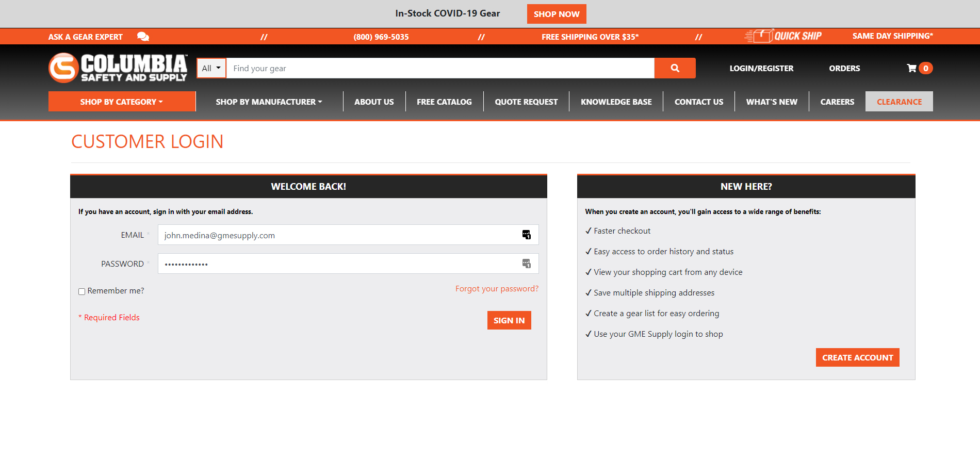Click the Find your gear search box
980x476 pixels.
point(440,68)
